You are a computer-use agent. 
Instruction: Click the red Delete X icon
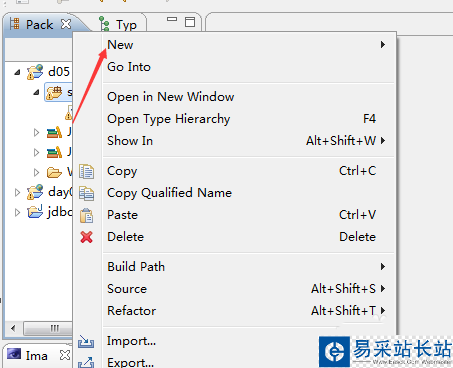click(87, 237)
